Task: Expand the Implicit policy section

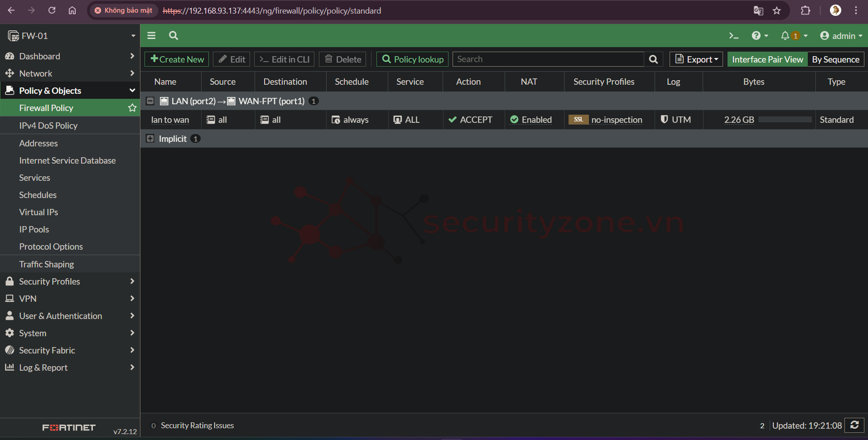Action: (x=150, y=139)
